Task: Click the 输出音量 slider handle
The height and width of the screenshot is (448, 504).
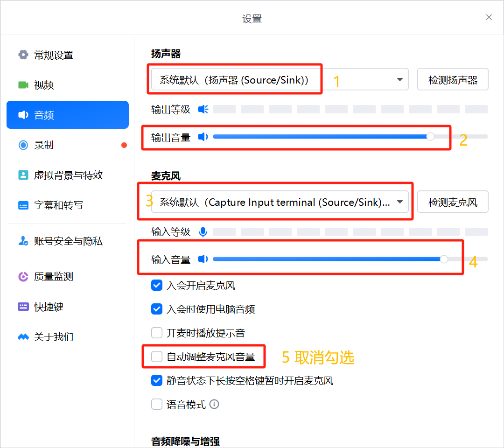Action: click(x=430, y=137)
